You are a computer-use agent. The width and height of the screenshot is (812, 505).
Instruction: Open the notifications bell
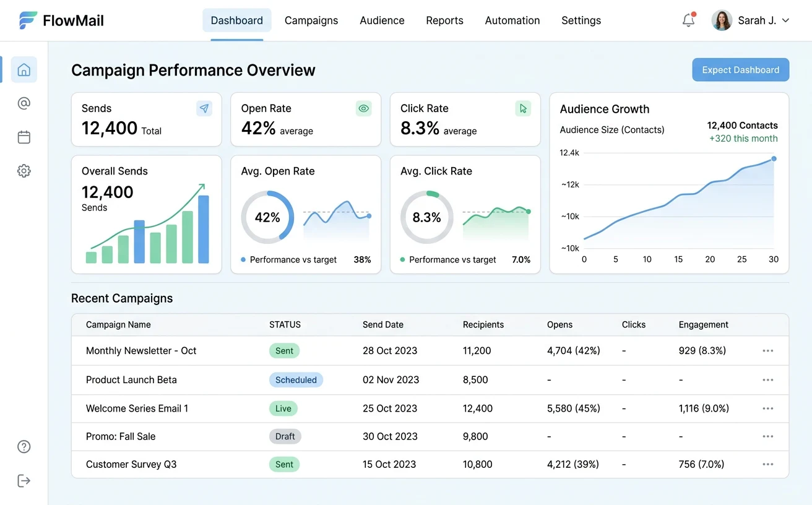(688, 20)
